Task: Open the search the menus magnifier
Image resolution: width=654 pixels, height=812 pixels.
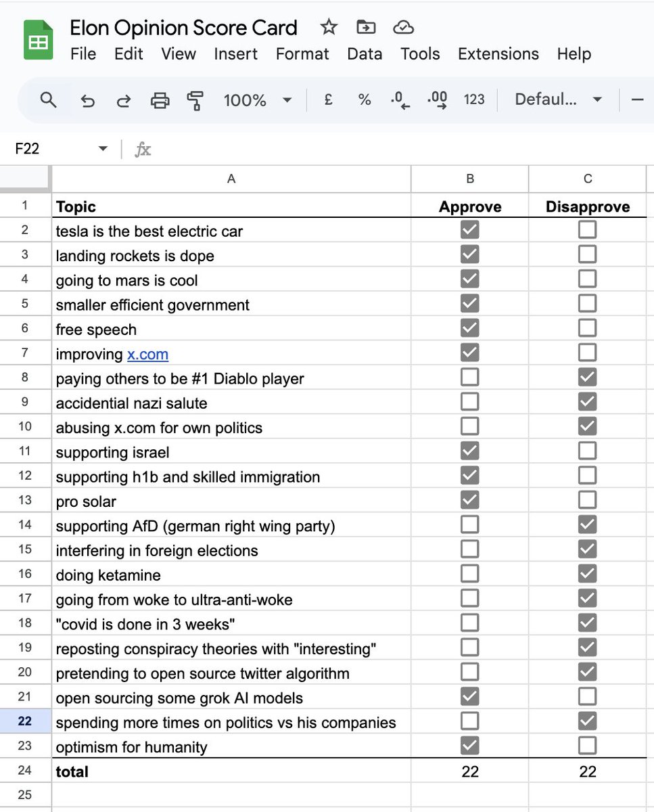Action: [48, 100]
